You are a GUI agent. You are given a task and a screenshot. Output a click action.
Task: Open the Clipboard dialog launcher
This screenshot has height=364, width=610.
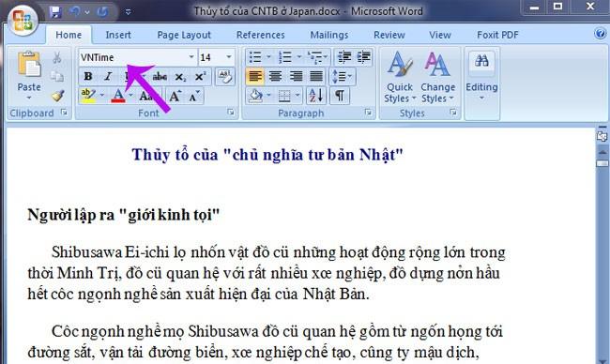(64, 113)
